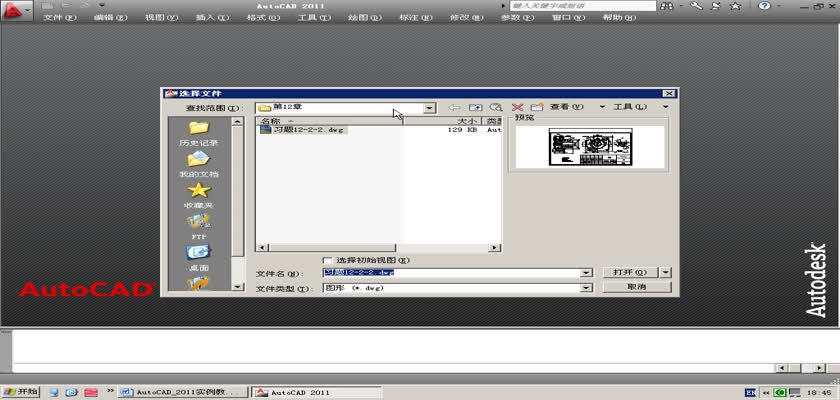840x400 pixels.
Task: Expand the quick access toolbar dropdown arrow
Action: tap(102, 5)
